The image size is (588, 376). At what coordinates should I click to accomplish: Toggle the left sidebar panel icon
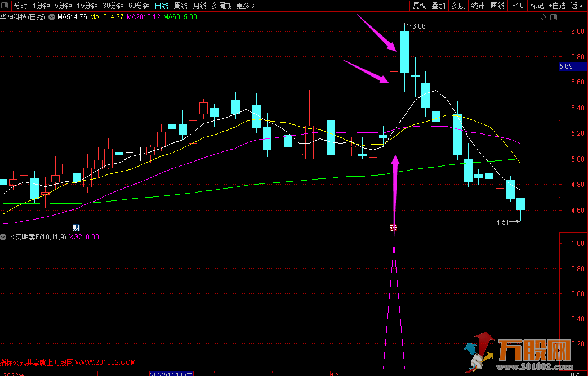point(5,6)
